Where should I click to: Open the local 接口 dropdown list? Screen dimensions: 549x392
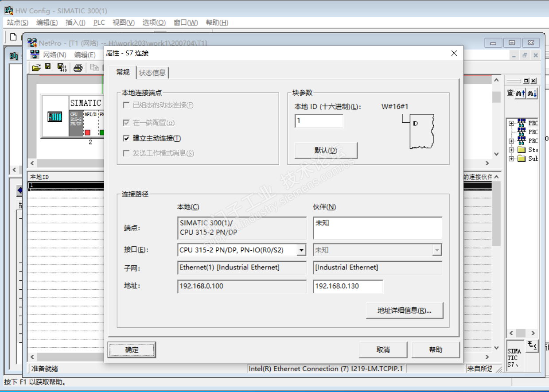(x=301, y=250)
